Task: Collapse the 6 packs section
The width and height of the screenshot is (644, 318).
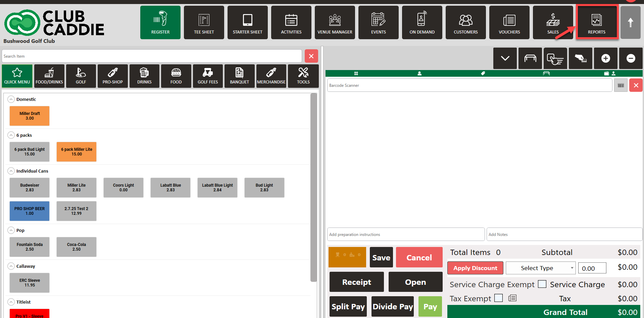Action: 11,135
